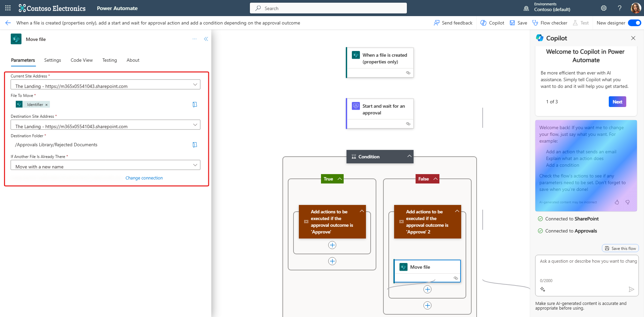Switch to the Code View tab

[x=82, y=60]
